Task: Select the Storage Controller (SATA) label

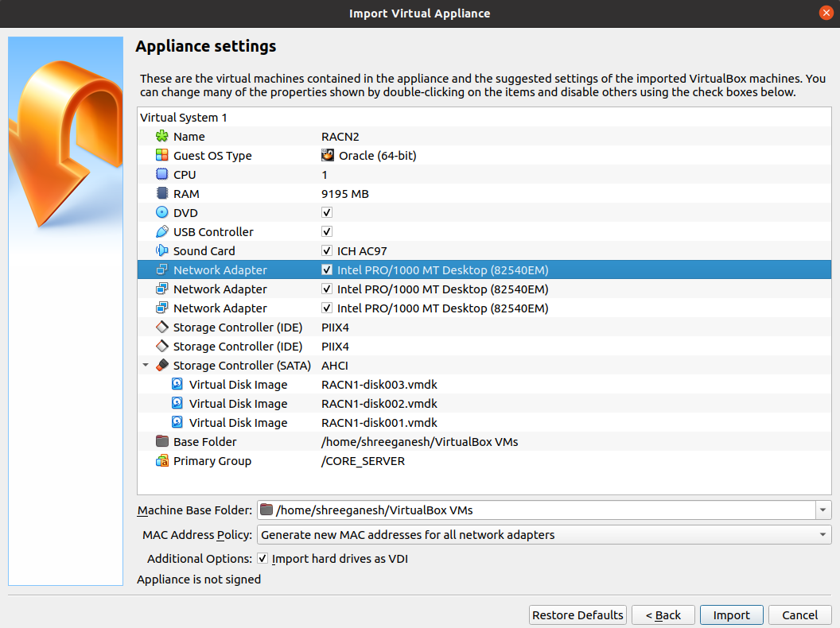Action: pos(242,366)
